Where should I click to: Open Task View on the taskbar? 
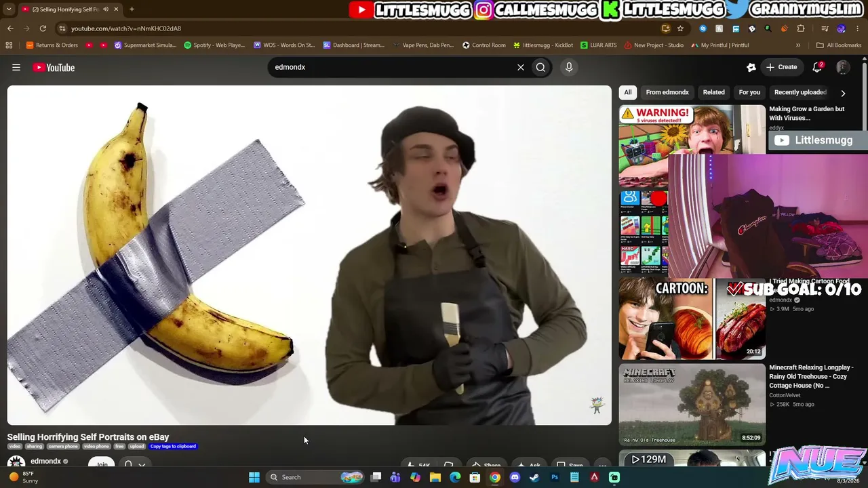point(376,477)
